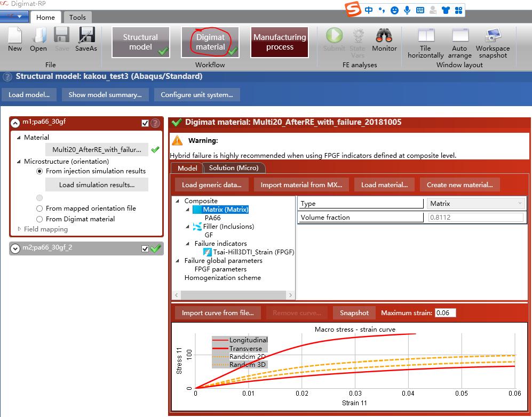Click Load material... button
The image size is (532, 417).
coord(384,185)
